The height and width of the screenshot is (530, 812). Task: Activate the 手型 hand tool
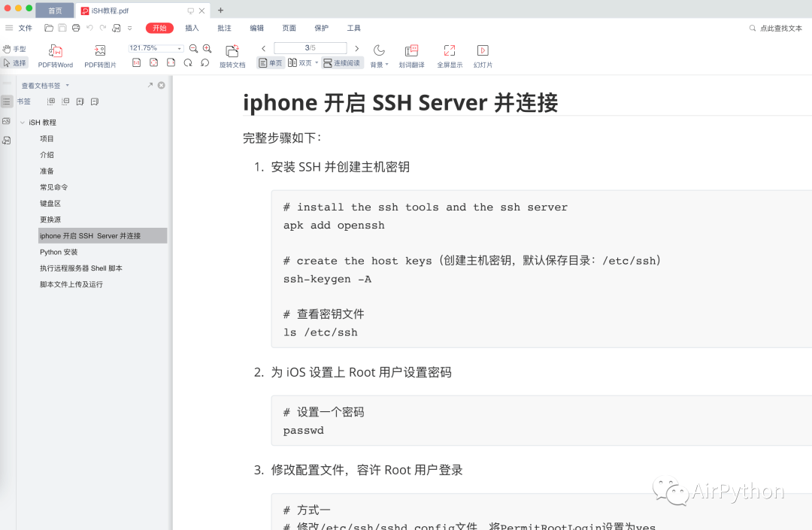(14, 49)
